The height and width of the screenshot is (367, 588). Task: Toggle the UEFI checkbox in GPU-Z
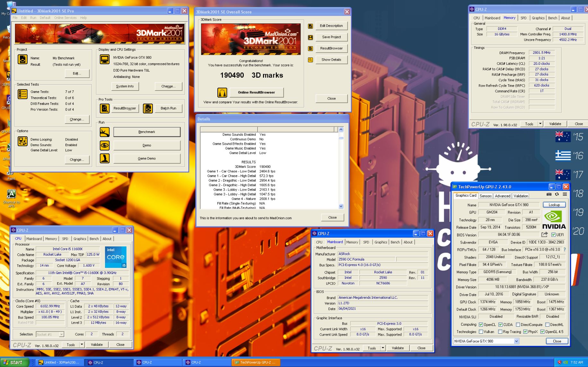[554, 235]
